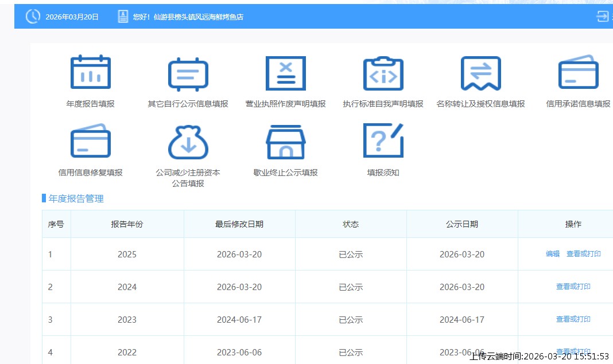
Task: Open 营业执照作废声明填报 icon
Action: coord(285,73)
